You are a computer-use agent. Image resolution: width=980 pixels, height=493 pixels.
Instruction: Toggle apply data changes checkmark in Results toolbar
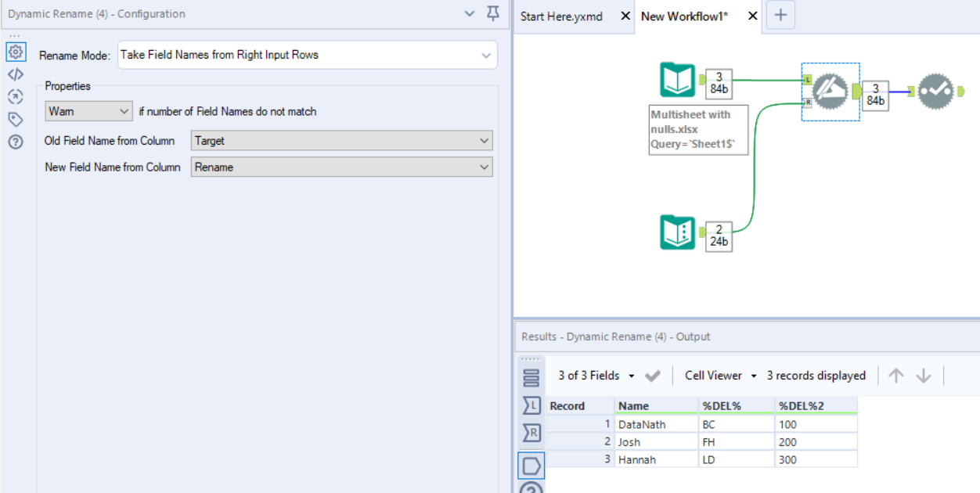[x=653, y=376]
